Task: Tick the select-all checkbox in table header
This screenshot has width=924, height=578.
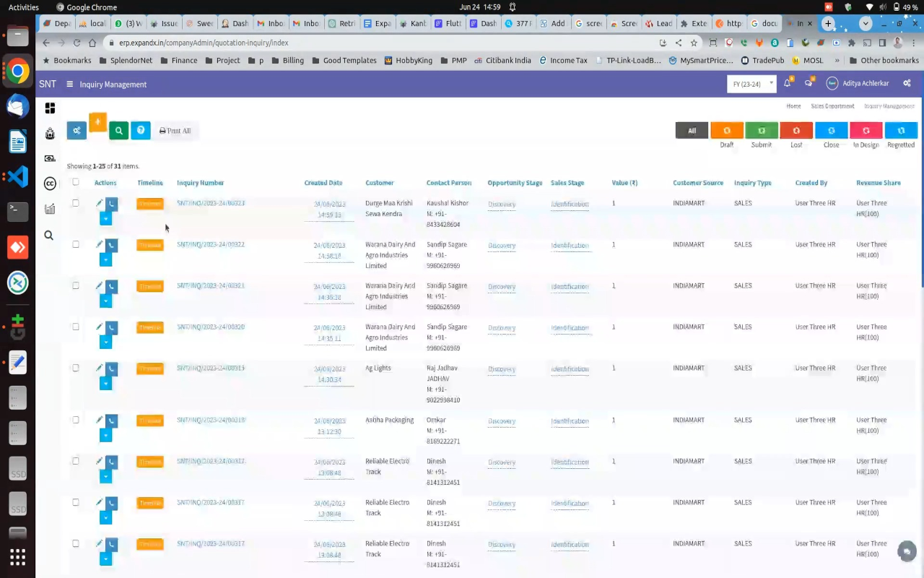Action: pos(76,182)
